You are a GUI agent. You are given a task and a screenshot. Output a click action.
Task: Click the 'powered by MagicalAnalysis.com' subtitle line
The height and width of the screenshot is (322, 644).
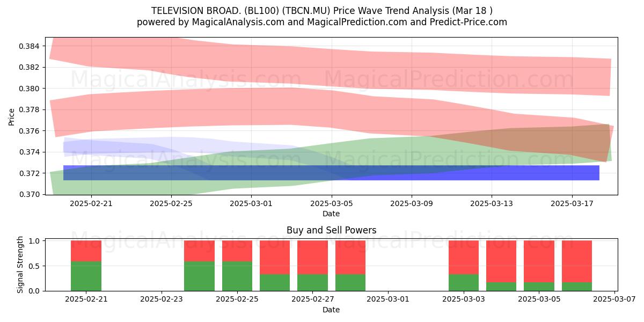(x=322, y=22)
